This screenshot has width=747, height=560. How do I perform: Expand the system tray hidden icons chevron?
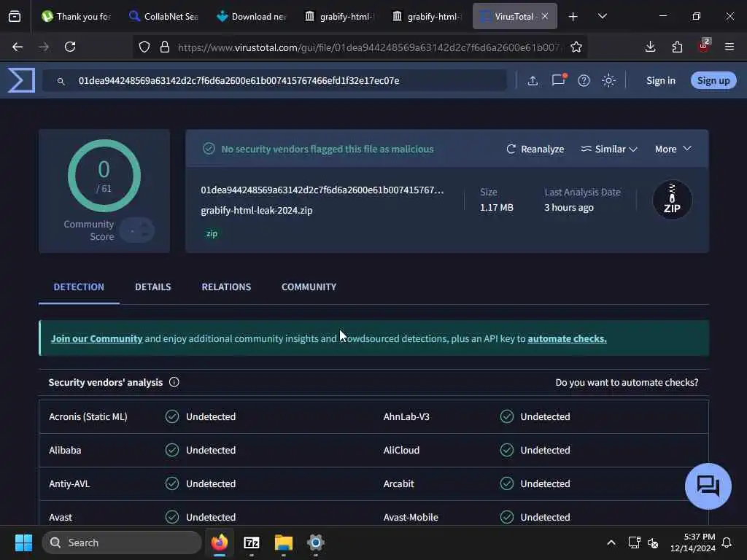611,542
